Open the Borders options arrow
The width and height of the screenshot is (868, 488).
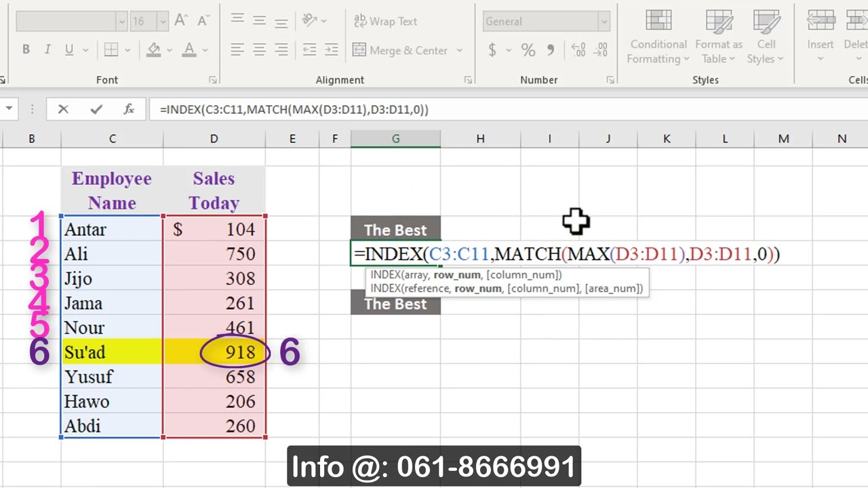click(127, 50)
